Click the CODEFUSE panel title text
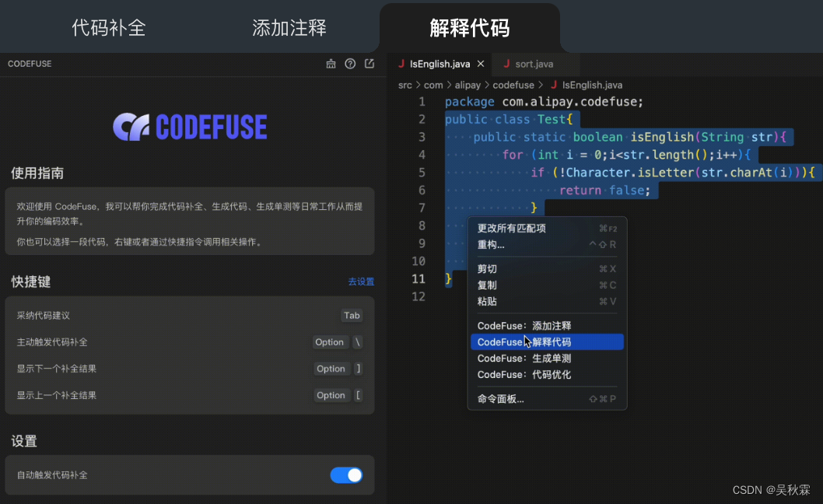 30,64
